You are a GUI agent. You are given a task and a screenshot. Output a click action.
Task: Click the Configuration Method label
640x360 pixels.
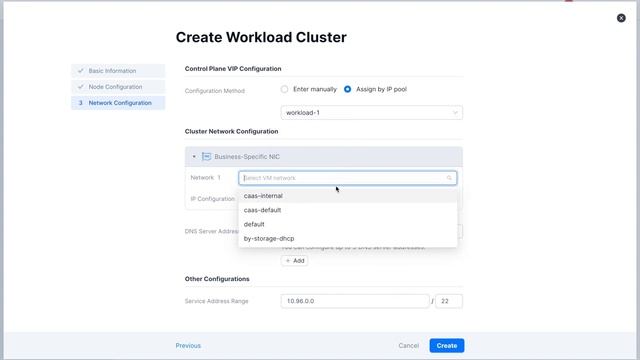tap(215, 91)
